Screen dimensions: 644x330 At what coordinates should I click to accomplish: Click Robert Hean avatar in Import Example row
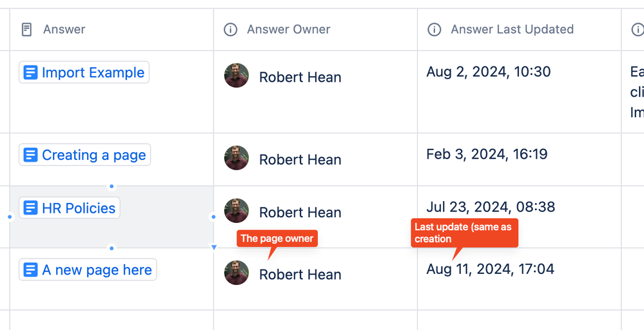point(237,75)
